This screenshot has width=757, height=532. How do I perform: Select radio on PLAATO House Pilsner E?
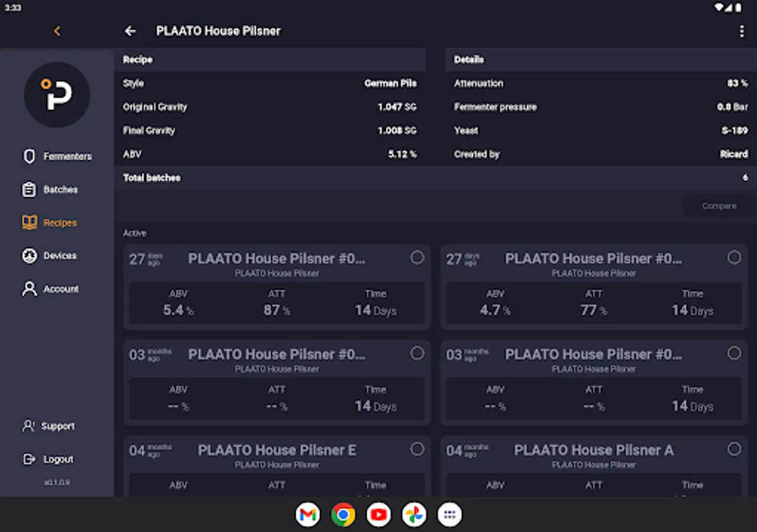(418, 449)
